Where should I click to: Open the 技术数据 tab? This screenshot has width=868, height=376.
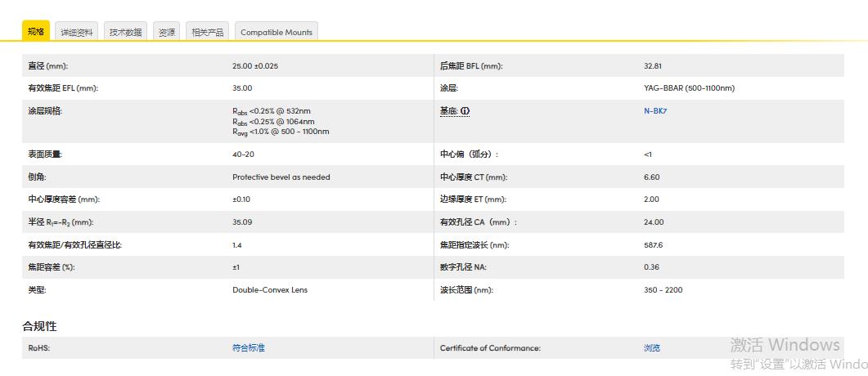coord(126,32)
